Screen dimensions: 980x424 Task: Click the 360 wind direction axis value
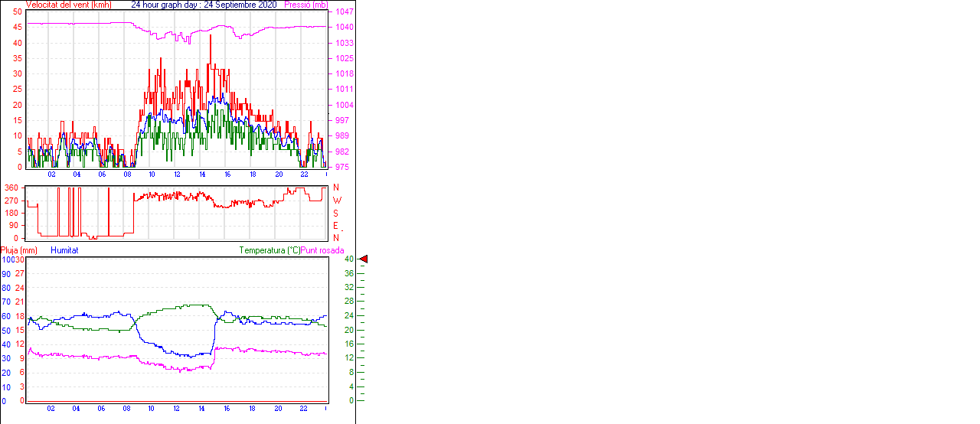tap(11, 188)
